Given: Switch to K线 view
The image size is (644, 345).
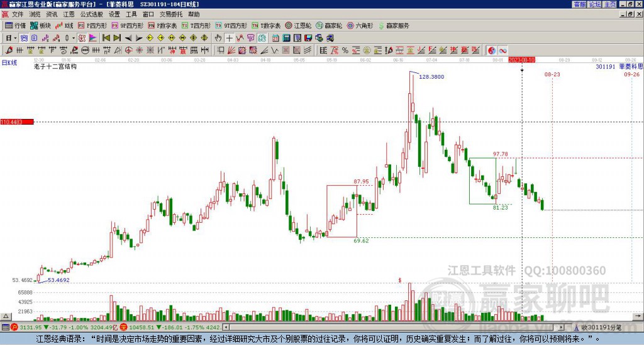Looking at the screenshot, I should 64,25.
